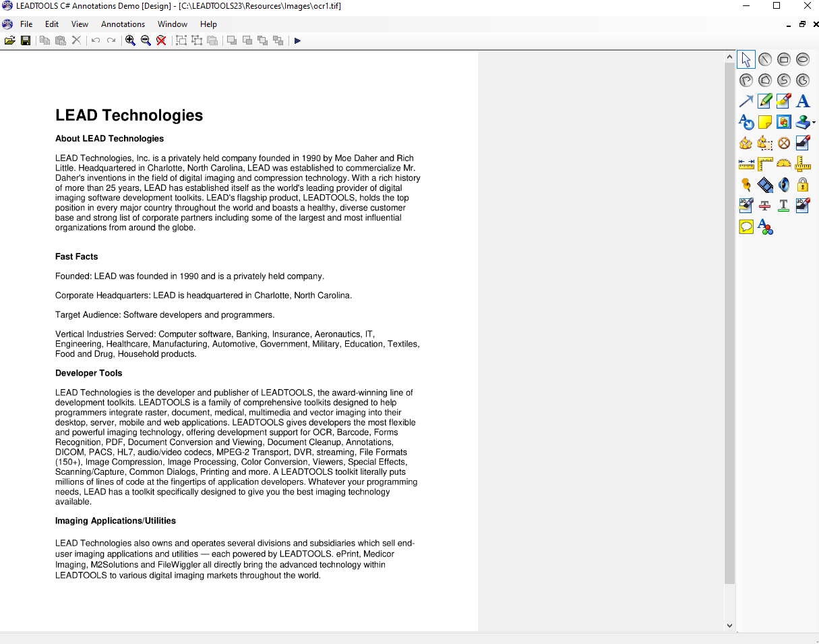Select the orange crossed-circle tool
The width and height of the screenshot is (819, 644).
click(784, 143)
